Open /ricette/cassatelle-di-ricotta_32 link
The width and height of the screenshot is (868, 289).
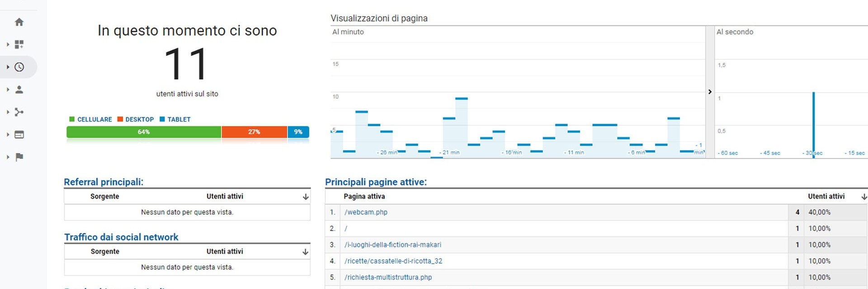[393, 261]
